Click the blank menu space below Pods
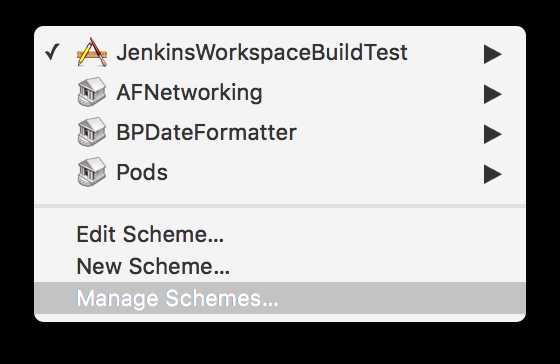The height and width of the screenshot is (364, 560). point(280,195)
